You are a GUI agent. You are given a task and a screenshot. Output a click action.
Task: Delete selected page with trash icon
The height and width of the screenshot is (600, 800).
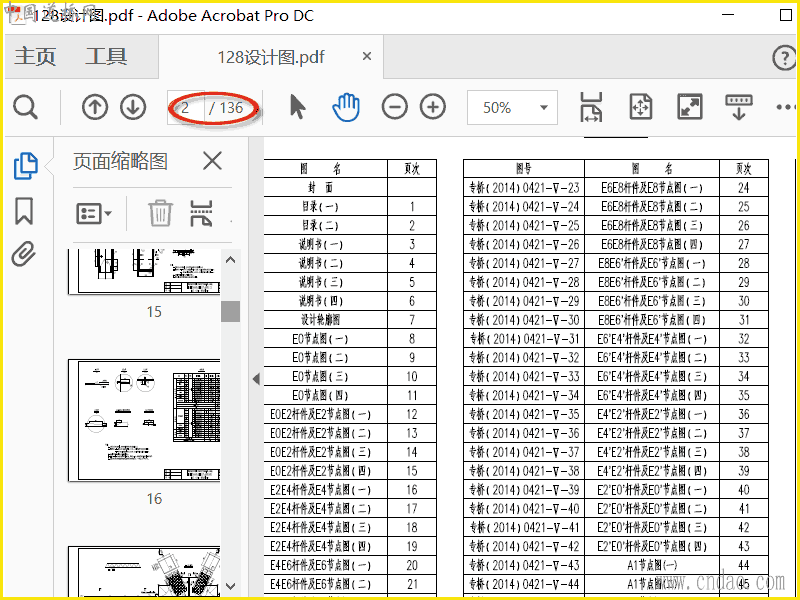[x=160, y=213]
